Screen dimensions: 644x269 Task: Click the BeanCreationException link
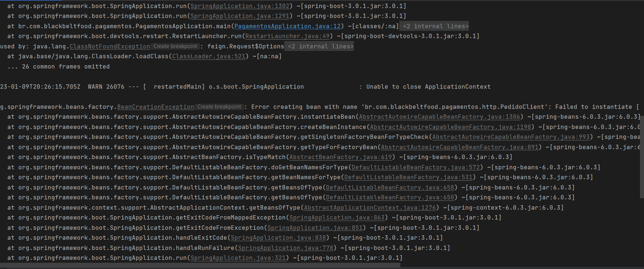(x=155, y=107)
